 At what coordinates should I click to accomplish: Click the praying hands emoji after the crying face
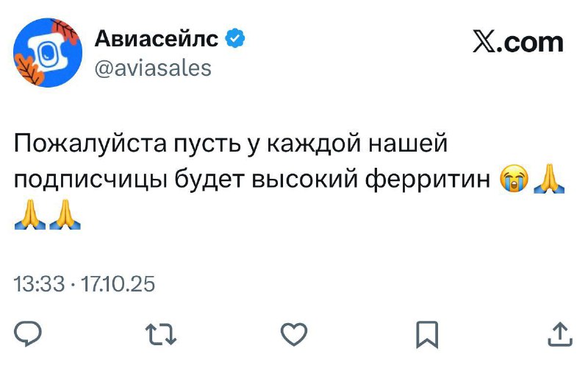coord(549,181)
